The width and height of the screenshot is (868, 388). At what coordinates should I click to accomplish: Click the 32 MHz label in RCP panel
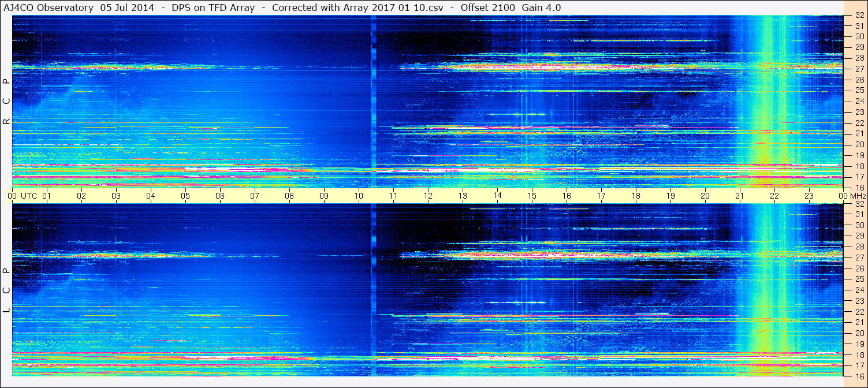[x=859, y=16]
